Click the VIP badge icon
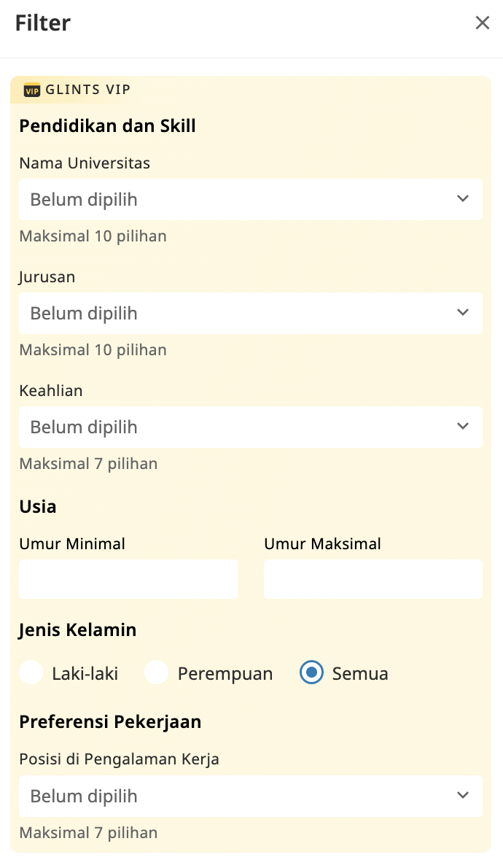The image size is (503, 868). pyautogui.click(x=32, y=90)
